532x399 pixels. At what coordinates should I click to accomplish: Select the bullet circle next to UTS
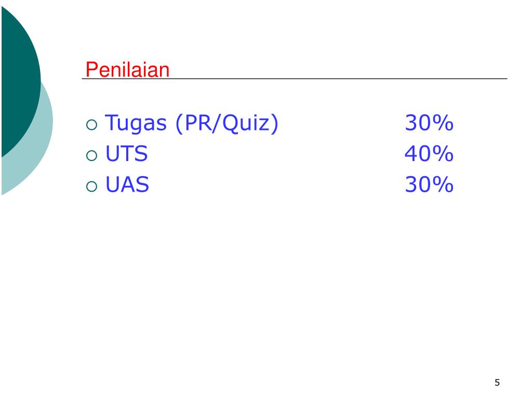tap(91, 156)
